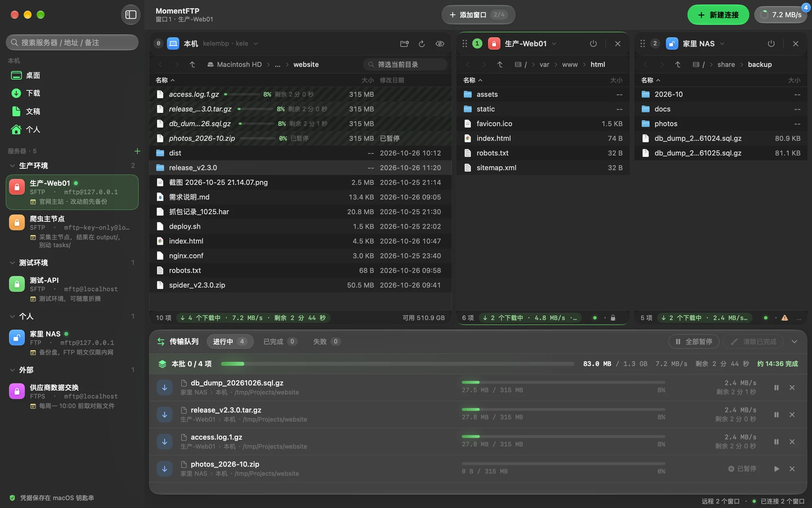Screen dimensions: 812x508
Task: Click lock icon in 生产-Web01 status bar
Action: click(613, 318)
